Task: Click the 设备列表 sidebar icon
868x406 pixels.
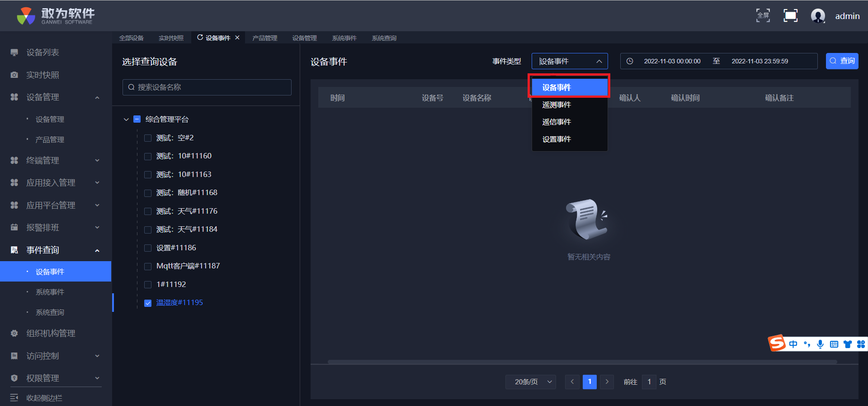Action: (x=14, y=53)
